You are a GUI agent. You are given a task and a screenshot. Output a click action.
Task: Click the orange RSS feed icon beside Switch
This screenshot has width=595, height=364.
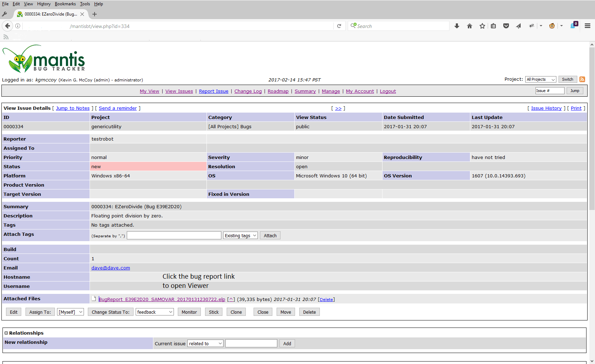click(582, 79)
